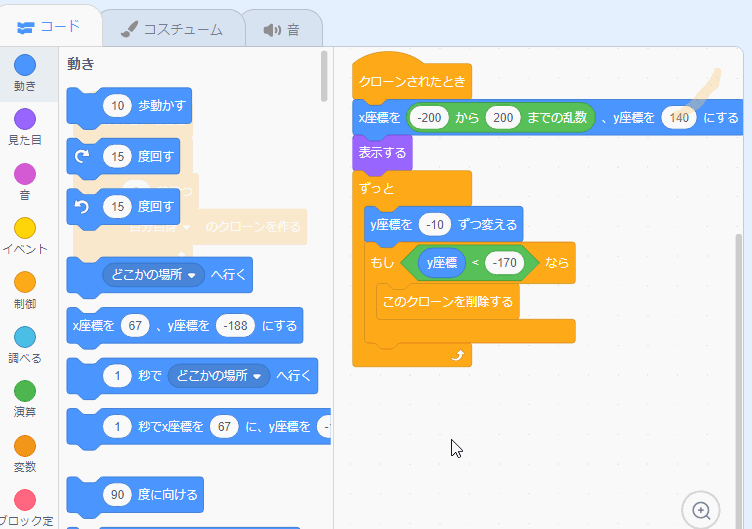Click the 15 field in clockwise 度回す block
Screen dimensions: 752x529
point(118,156)
